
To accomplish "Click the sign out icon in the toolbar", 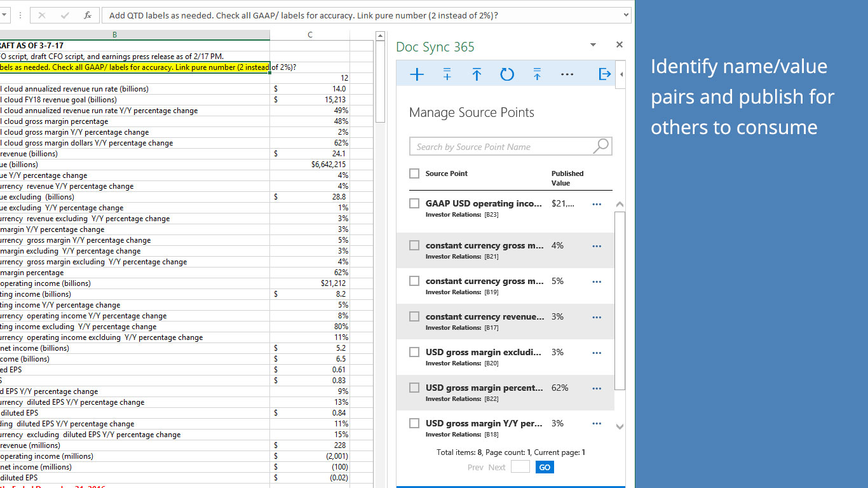I will (x=604, y=75).
